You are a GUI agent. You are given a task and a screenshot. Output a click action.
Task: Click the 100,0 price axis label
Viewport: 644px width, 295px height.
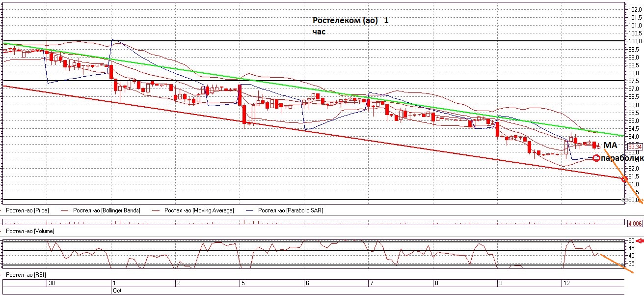tap(635, 41)
